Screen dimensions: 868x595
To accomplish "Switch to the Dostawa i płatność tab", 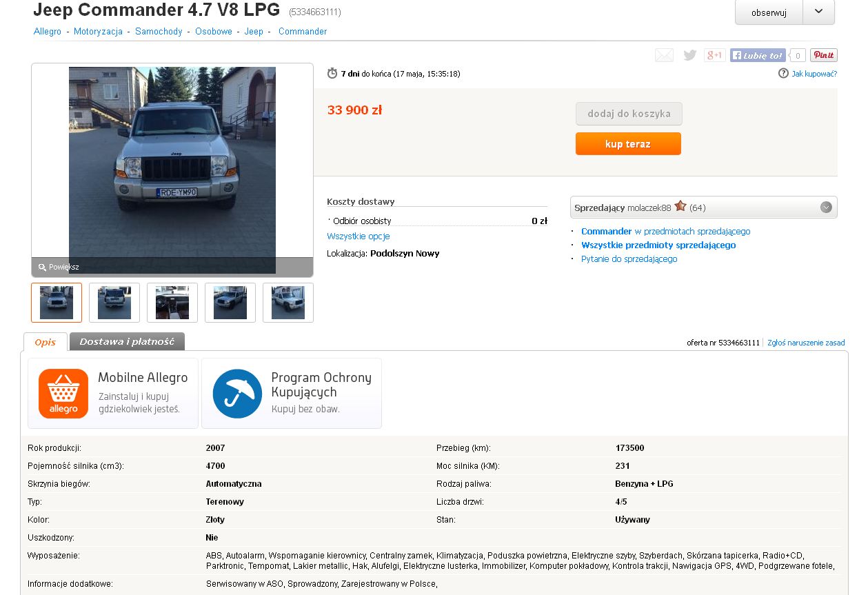I will 127,341.
